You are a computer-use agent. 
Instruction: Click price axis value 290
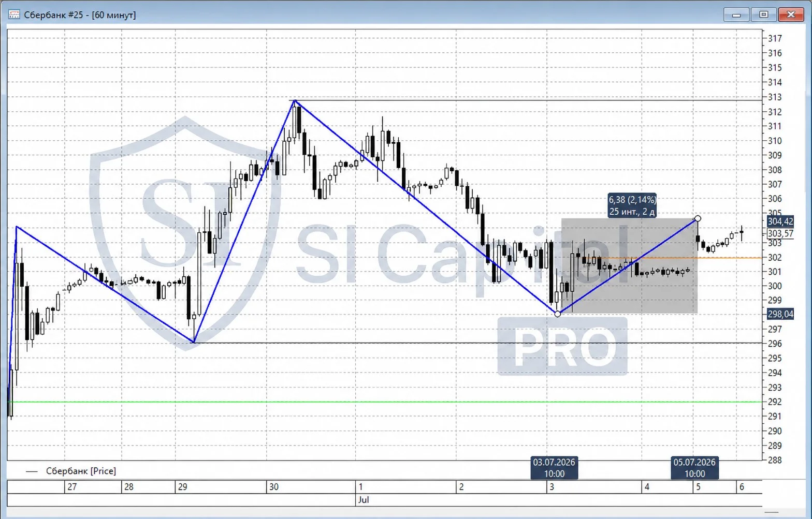point(775,431)
